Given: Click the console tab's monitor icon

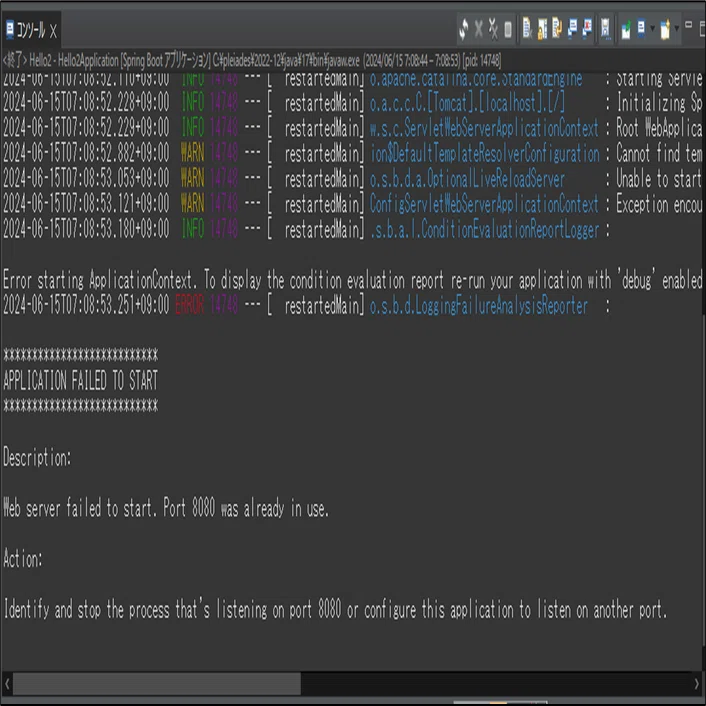Looking at the screenshot, I should tap(10, 30).
